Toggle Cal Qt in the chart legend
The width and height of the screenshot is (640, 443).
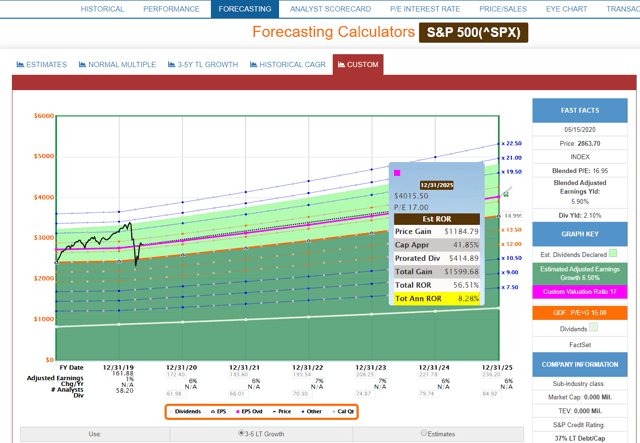pos(343,412)
